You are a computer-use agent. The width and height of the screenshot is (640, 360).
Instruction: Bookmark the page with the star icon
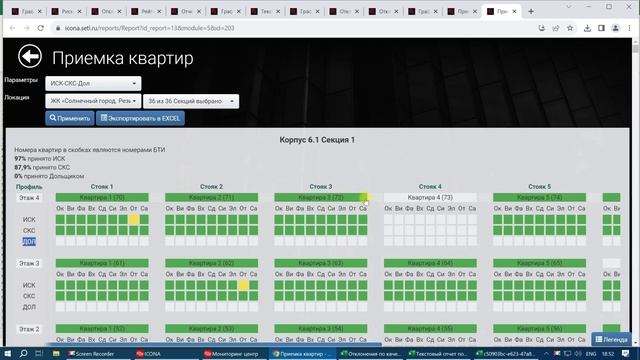point(570,28)
